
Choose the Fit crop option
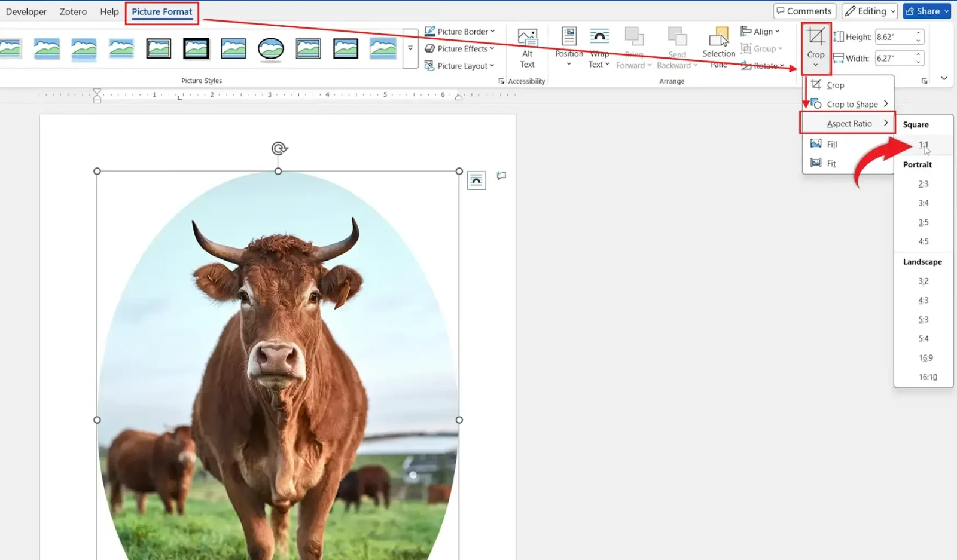pyautogui.click(x=848, y=163)
